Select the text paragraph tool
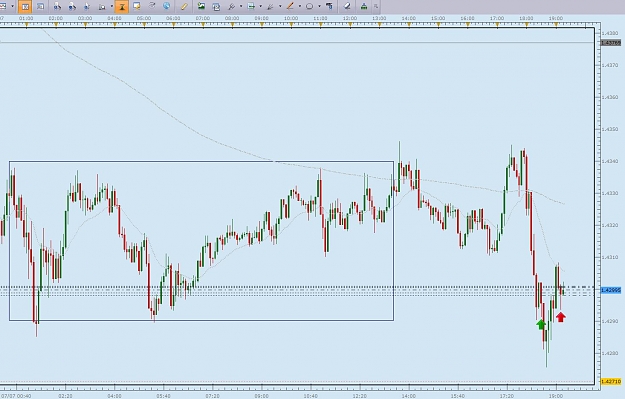 329,6
